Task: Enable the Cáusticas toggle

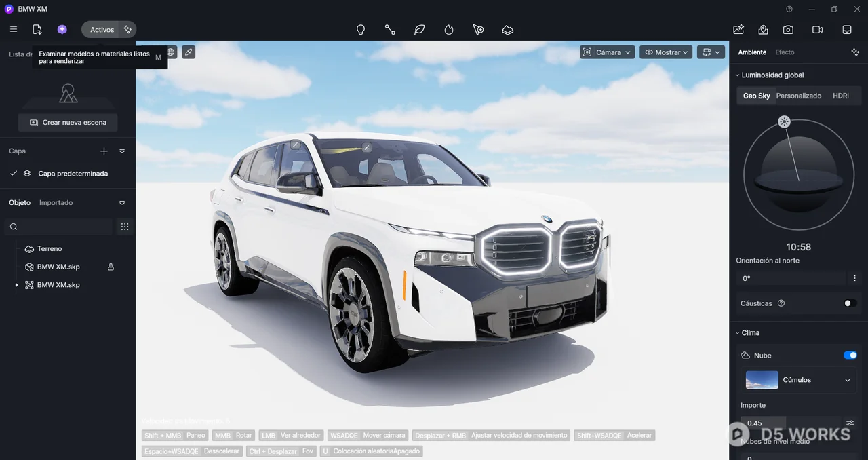Action: (x=850, y=303)
